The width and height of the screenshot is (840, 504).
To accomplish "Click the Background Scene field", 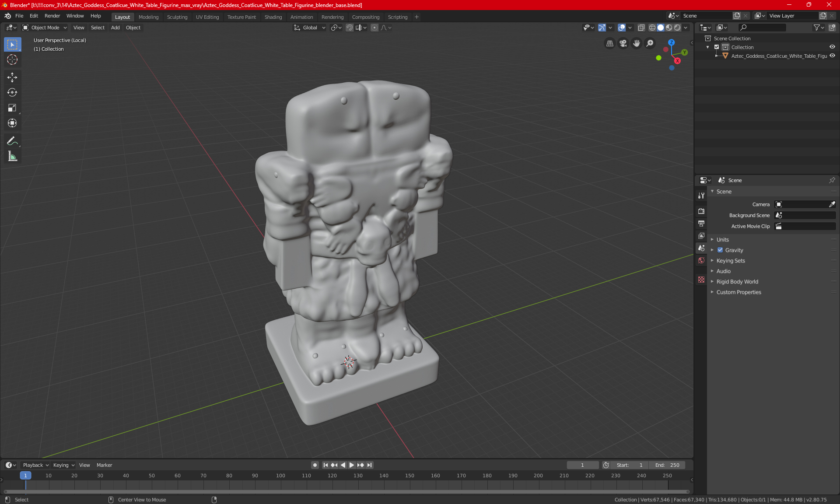I will pyautogui.click(x=805, y=215).
